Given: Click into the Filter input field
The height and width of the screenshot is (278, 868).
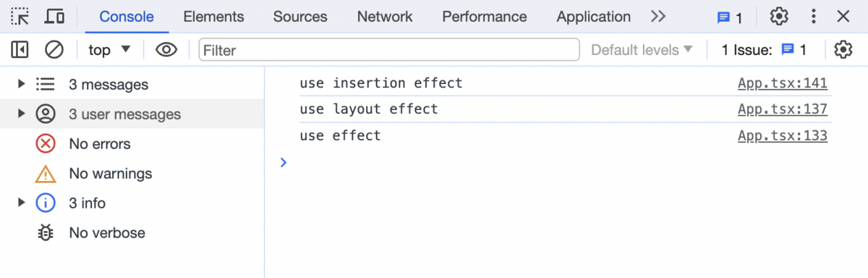Looking at the screenshot, I should pyautogui.click(x=389, y=50).
